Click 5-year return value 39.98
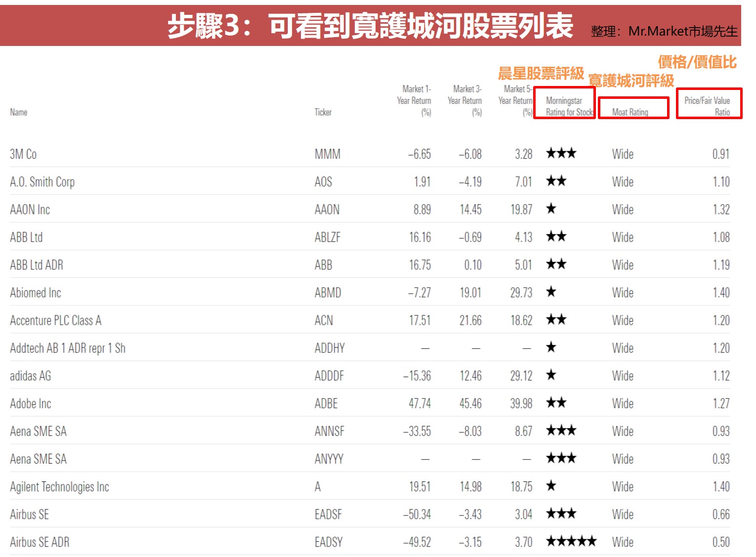Image resolution: width=756 pixels, height=557 pixels. click(521, 403)
